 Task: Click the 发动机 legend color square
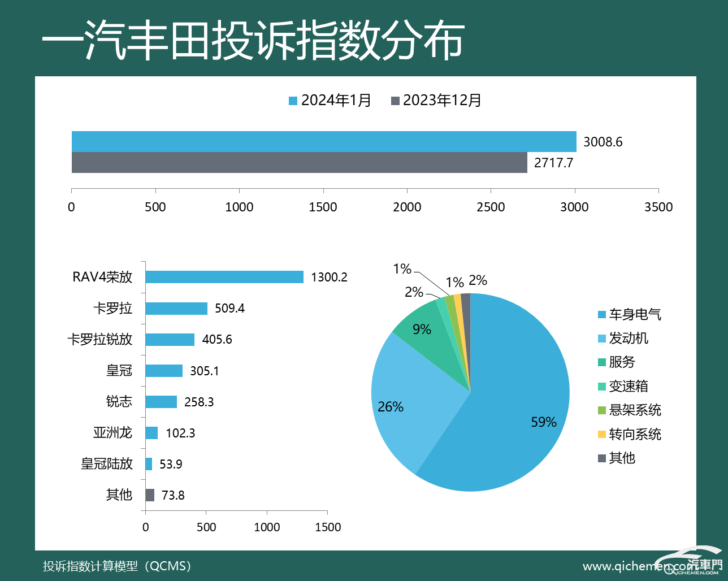pyautogui.click(x=602, y=339)
